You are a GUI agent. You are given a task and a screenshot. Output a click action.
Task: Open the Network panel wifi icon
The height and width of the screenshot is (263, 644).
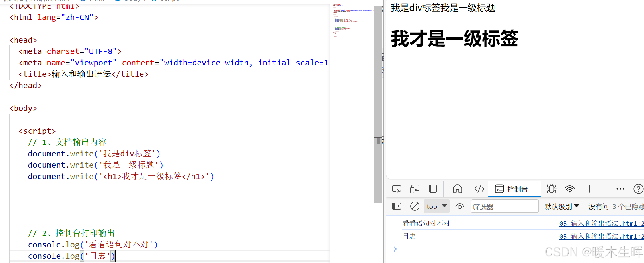570,189
